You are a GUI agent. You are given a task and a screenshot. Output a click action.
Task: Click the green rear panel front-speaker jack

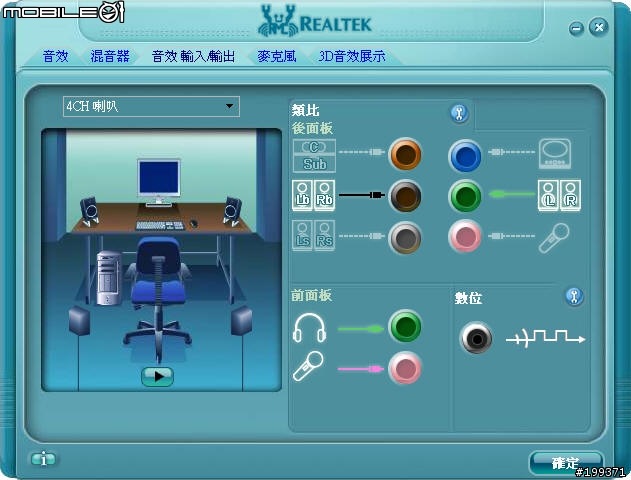tap(465, 196)
